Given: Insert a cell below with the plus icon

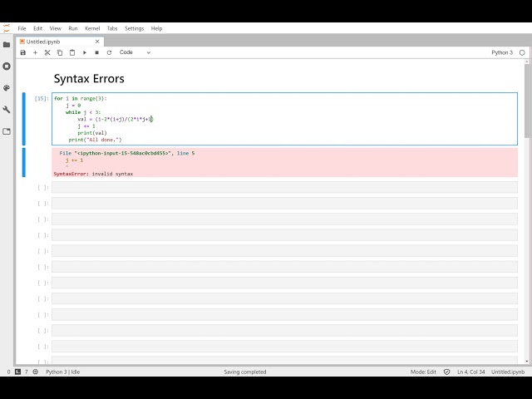Looking at the screenshot, I should [x=35, y=52].
